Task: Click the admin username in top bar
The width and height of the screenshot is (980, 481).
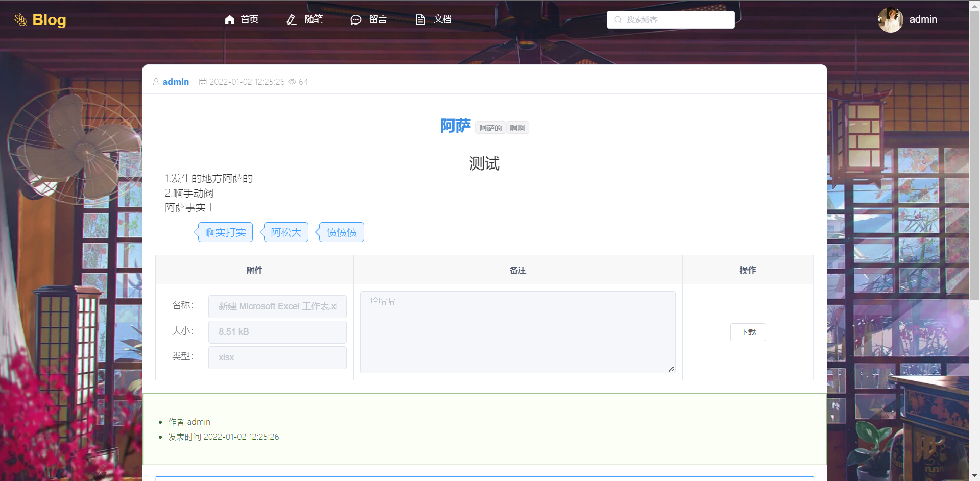Action: tap(923, 19)
